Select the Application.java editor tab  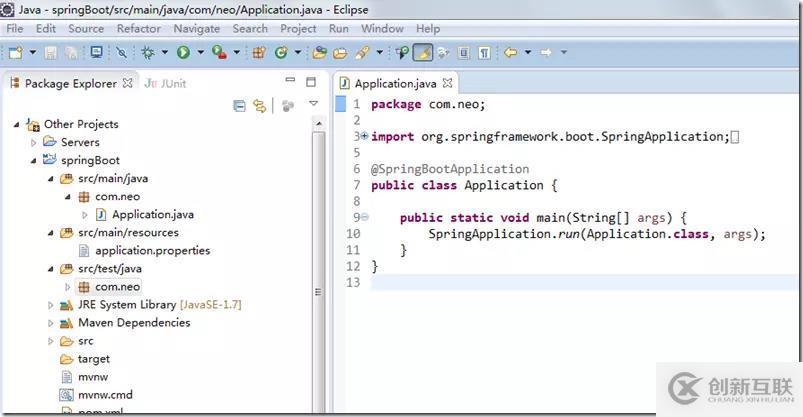pos(395,83)
